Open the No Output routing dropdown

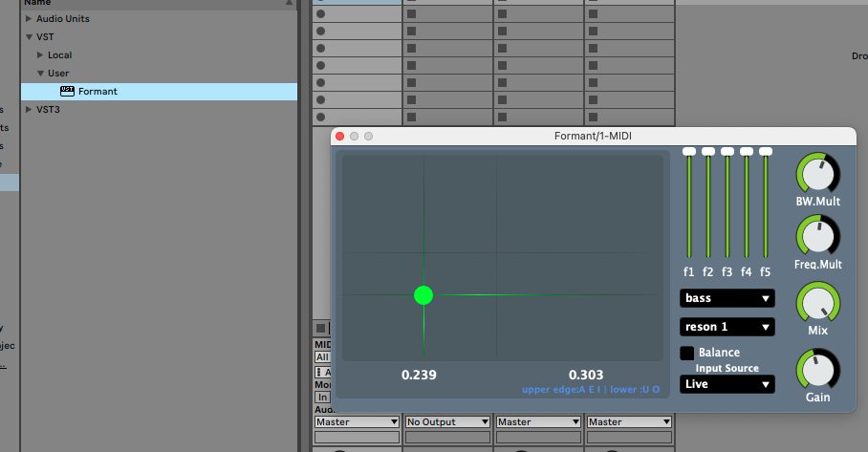coord(447,421)
